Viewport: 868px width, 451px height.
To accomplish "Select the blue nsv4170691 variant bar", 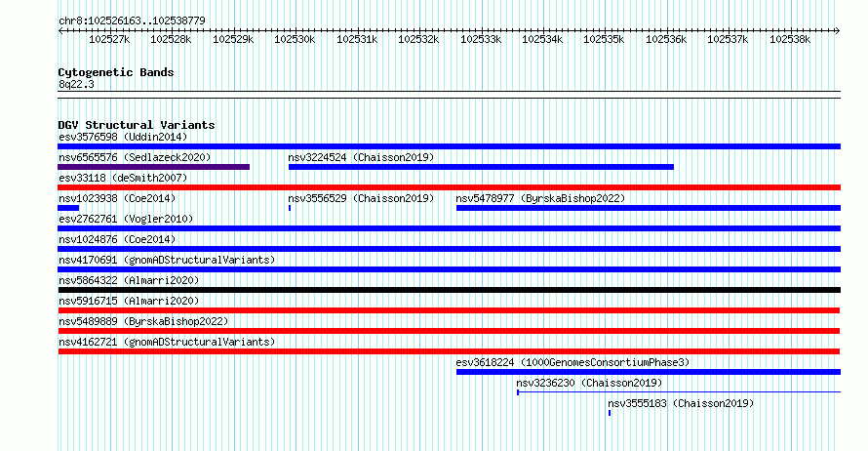I will [449, 269].
